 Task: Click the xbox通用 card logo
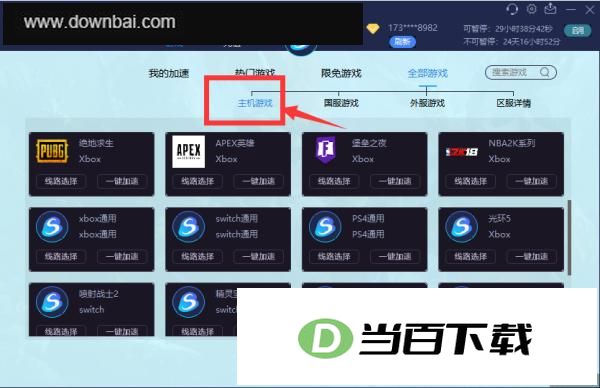[x=52, y=227]
